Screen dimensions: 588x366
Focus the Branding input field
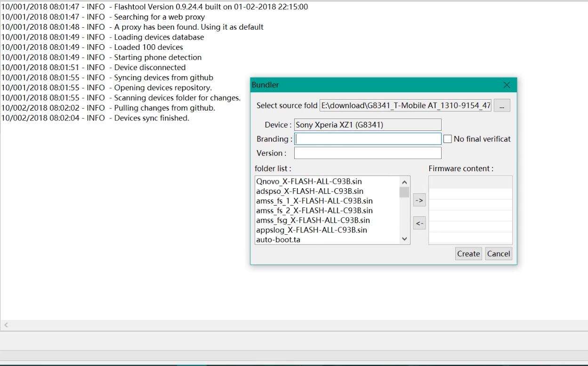[368, 139]
